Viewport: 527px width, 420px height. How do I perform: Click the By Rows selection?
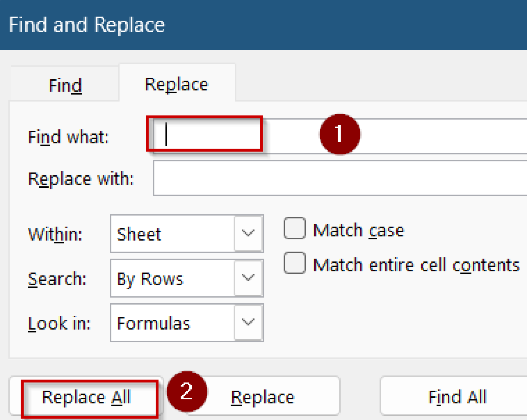[x=150, y=278]
